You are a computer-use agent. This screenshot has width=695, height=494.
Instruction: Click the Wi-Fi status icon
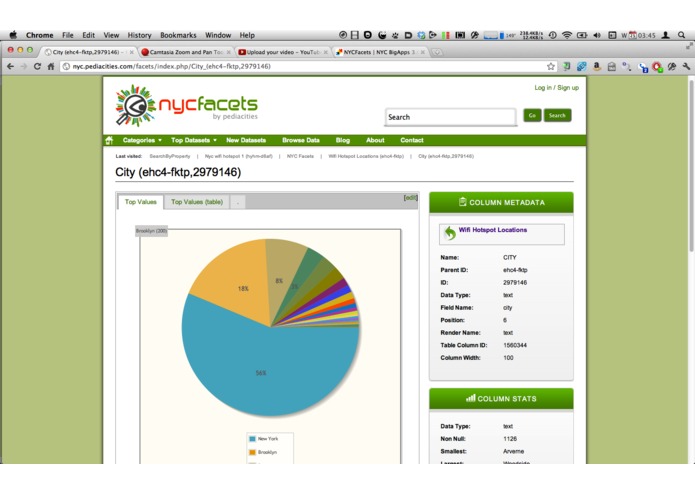566,35
